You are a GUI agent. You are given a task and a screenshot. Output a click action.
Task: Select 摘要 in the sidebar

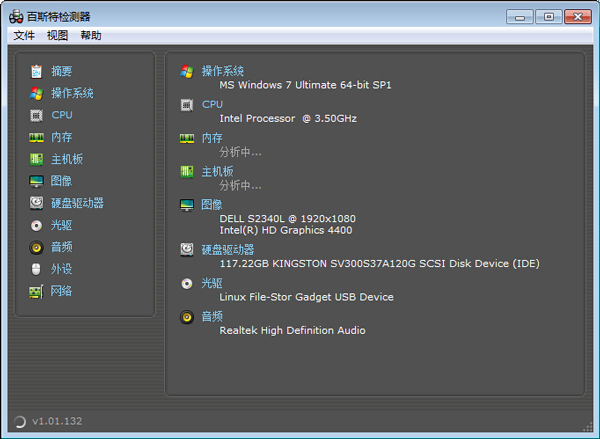point(62,71)
